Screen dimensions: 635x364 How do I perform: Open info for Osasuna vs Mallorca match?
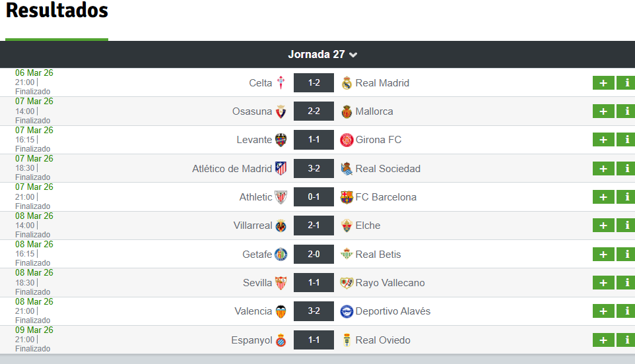point(626,111)
